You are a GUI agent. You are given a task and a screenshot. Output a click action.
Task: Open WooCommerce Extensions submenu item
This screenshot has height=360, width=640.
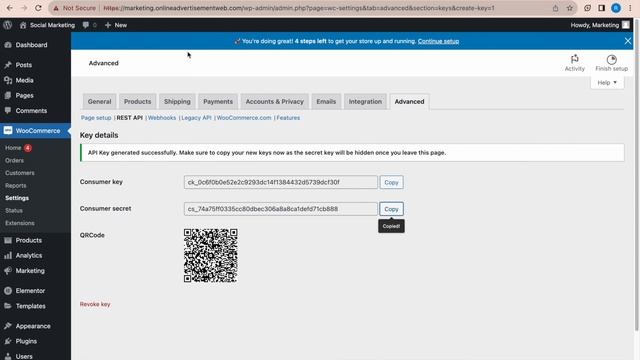(20, 223)
